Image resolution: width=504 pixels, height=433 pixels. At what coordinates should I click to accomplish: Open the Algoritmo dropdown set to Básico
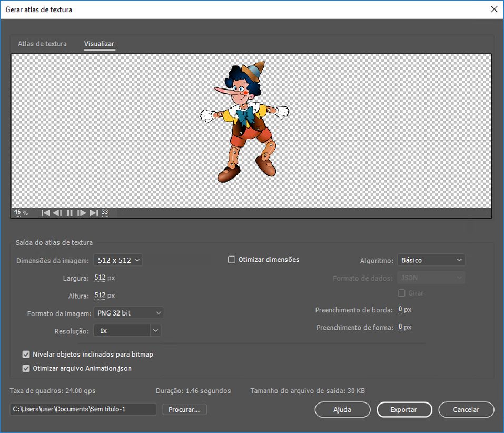(431, 260)
